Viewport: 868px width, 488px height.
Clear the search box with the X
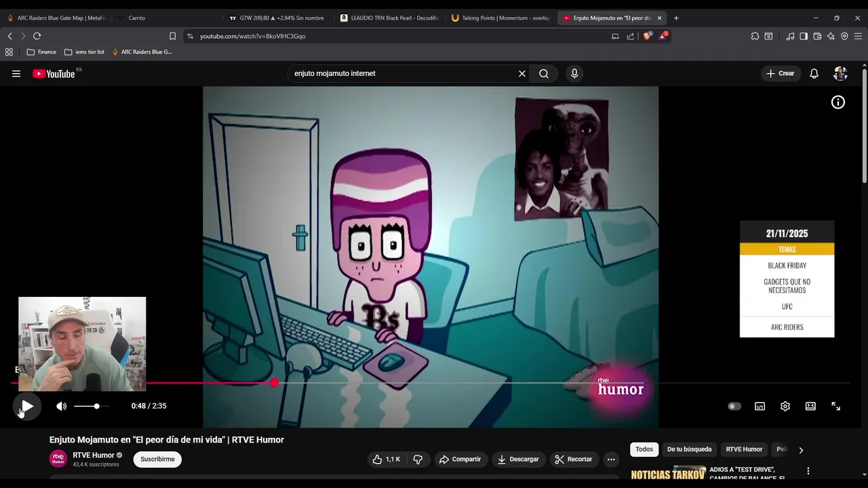click(x=522, y=73)
